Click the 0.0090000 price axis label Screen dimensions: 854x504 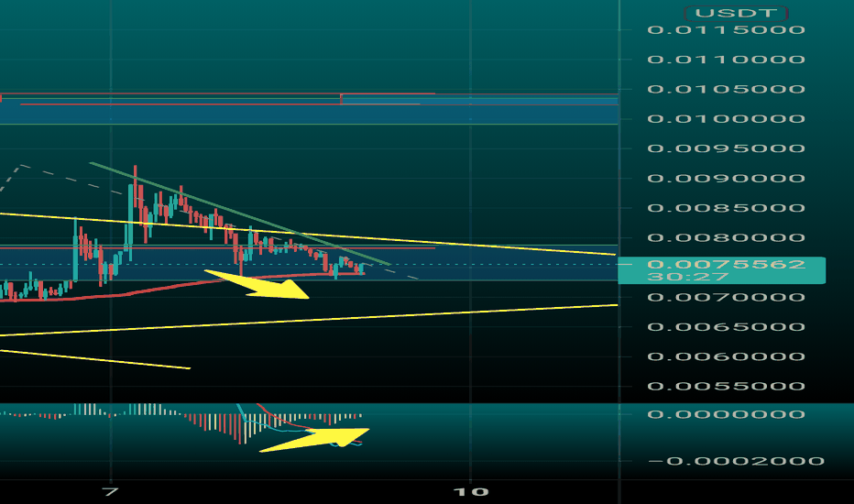(x=726, y=178)
